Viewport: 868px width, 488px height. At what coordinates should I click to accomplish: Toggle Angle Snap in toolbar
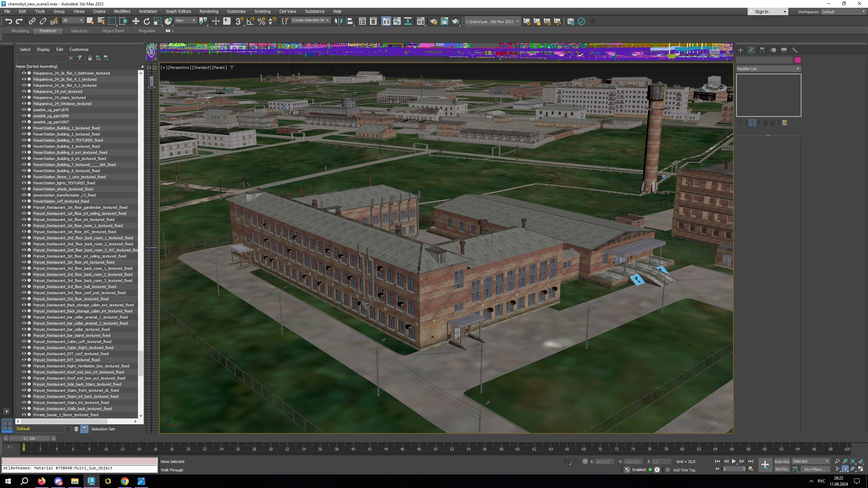click(250, 21)
